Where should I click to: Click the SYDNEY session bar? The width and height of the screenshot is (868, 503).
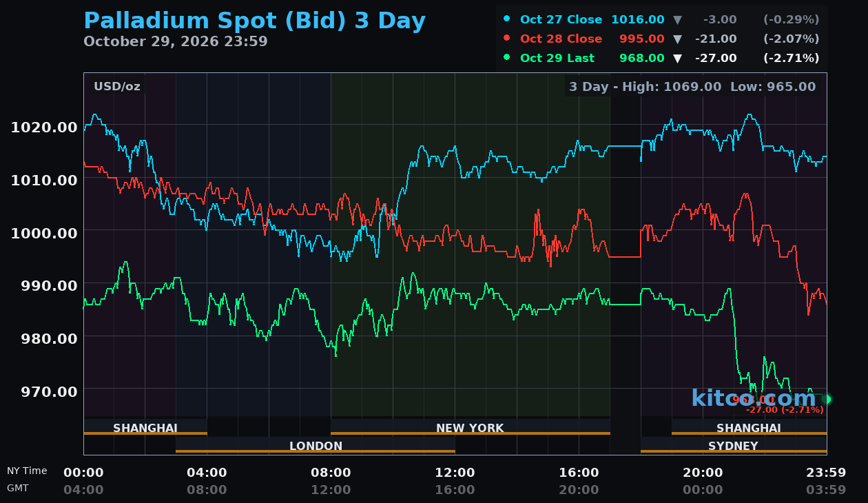click(734, 445)
